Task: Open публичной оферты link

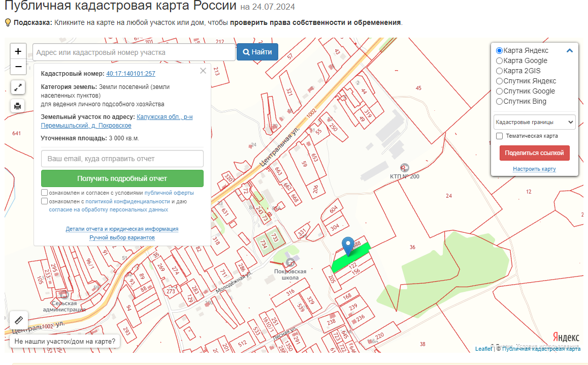Action: coord(169,193)
